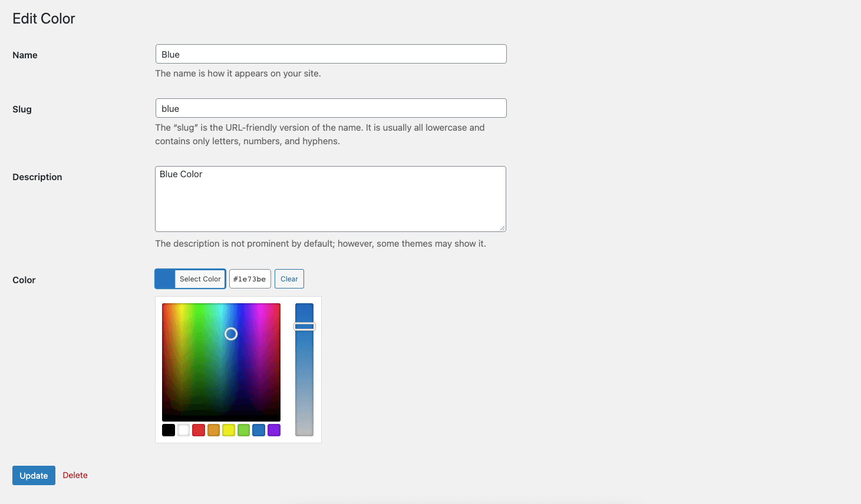Clear the selected color
Image resolution: width=861 pixels, height=504 pixels.
289,279
